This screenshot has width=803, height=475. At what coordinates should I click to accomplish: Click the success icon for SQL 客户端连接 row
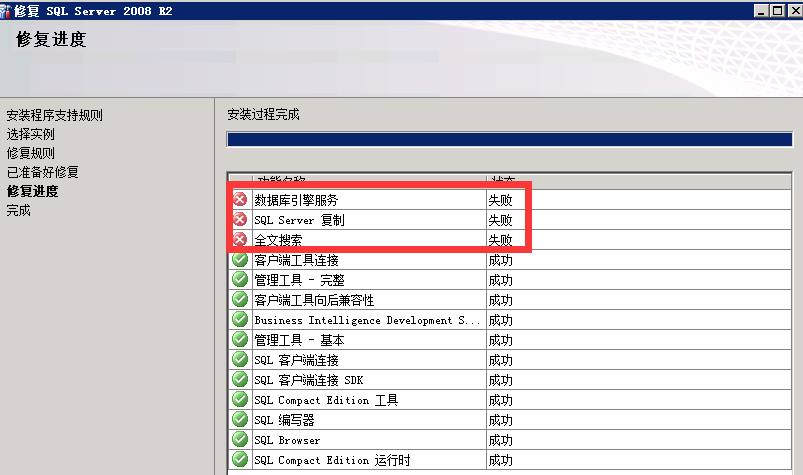pos(240,359)
